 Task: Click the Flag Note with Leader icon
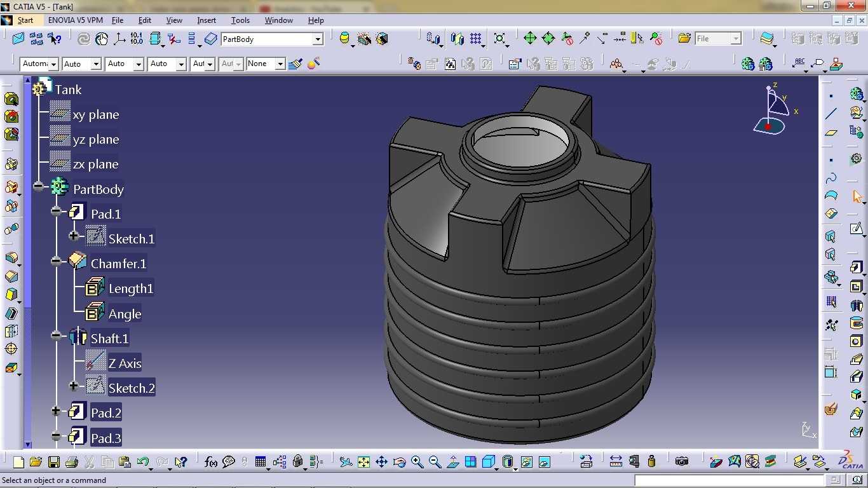click(x=819, y=64)
